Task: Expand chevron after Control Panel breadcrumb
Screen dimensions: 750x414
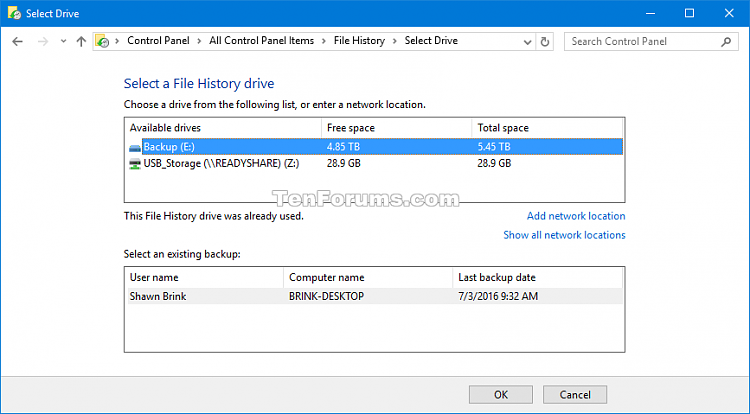Action: coord(199,41)
